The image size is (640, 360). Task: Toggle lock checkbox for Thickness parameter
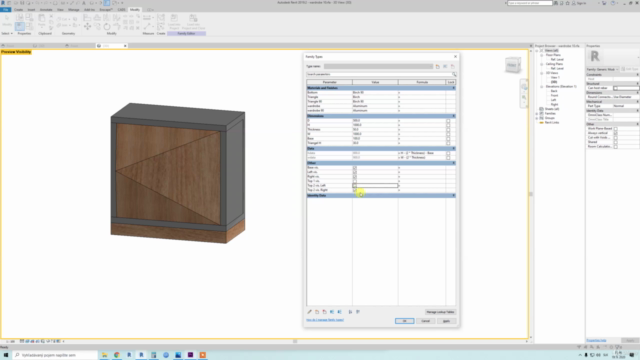pos(448,129)
